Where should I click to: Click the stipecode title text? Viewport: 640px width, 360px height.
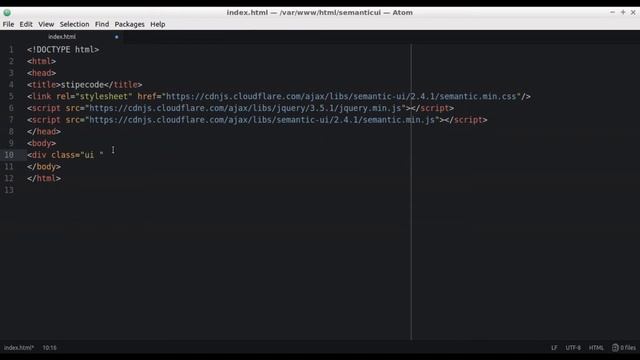tap(82, 85)
